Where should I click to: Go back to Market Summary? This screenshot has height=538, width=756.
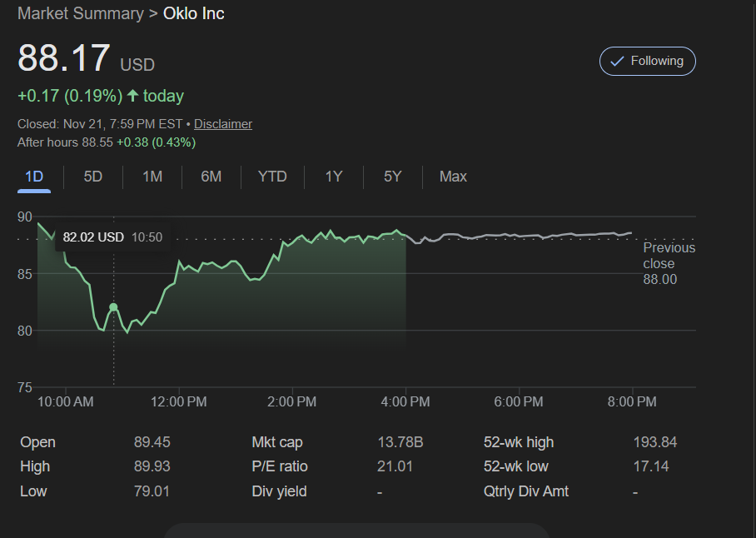point(81,13)
